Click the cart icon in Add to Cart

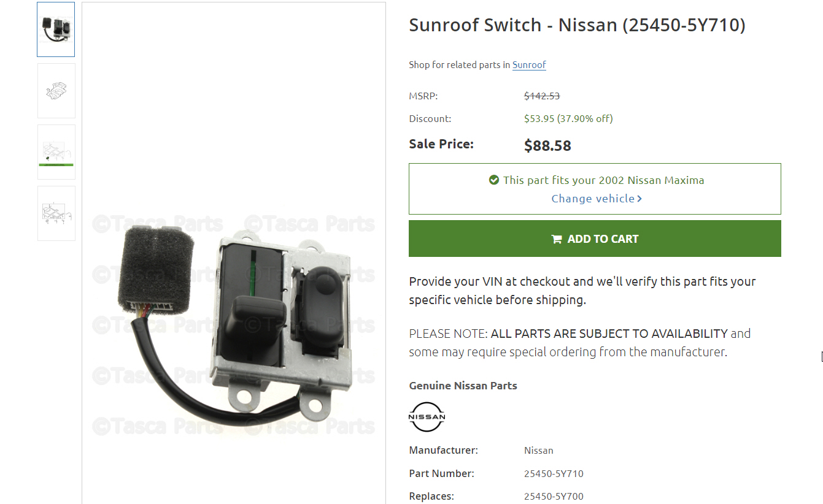(x=557, y=239)
